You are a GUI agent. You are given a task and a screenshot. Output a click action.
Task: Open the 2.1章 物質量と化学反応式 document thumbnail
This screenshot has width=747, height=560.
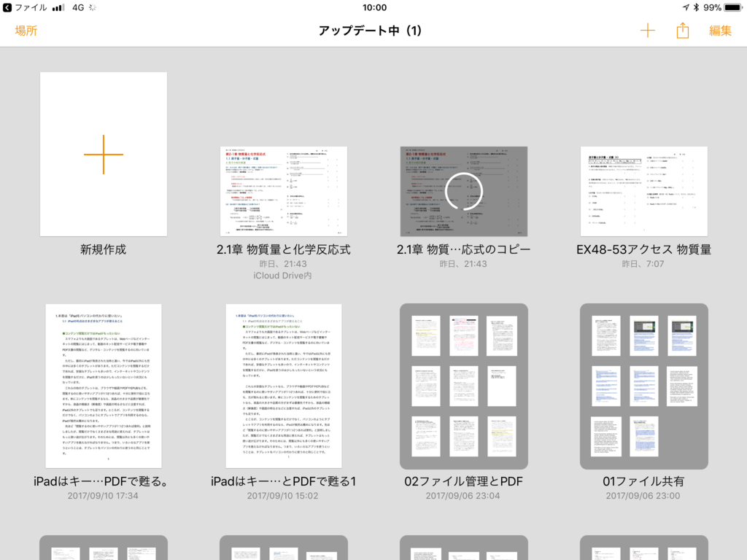[x=284, y=192]
